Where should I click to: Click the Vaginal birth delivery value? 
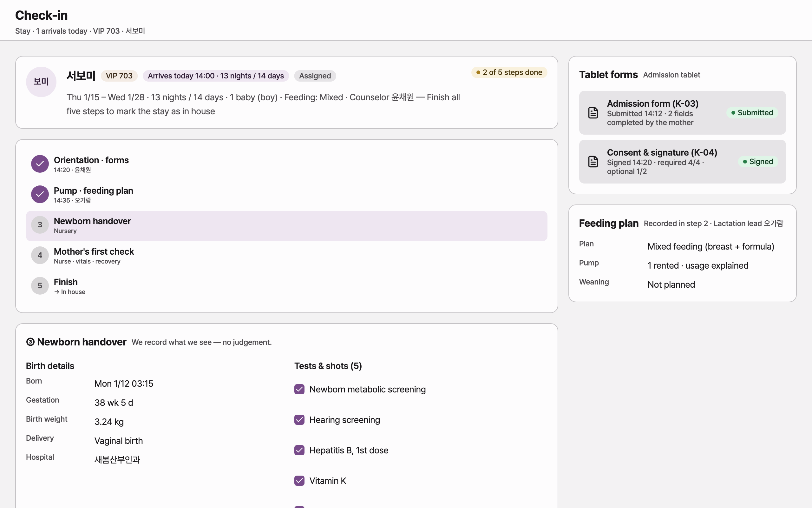pos(118,441)
